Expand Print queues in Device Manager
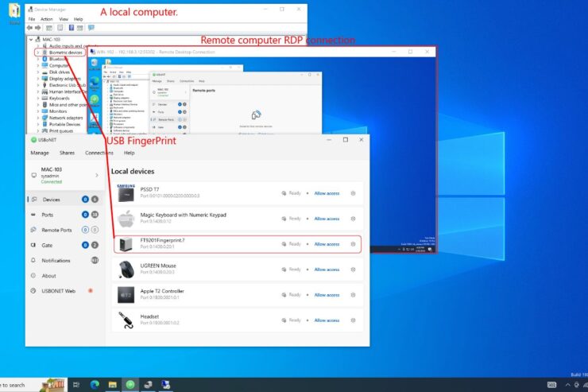This screenshot has width=588, height=392. point(38,131)
